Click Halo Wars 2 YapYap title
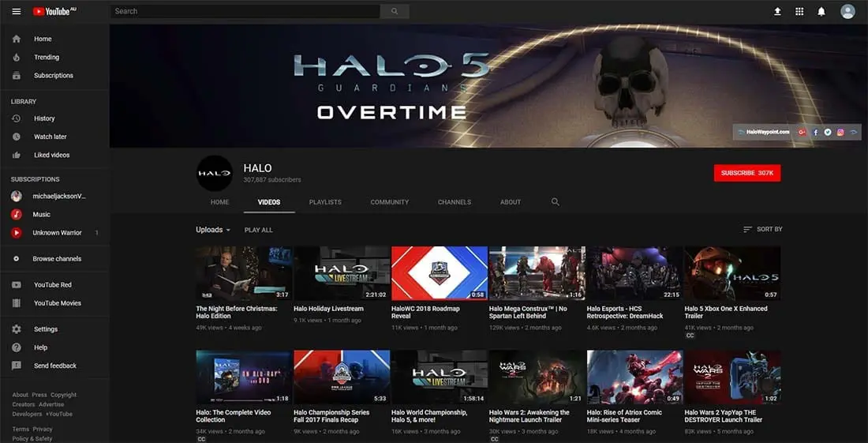 pyautogui.click(x=724, y=416)
